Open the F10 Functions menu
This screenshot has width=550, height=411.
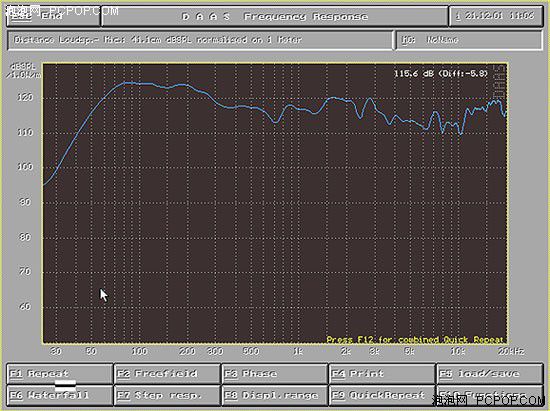(x=490, y=395)
